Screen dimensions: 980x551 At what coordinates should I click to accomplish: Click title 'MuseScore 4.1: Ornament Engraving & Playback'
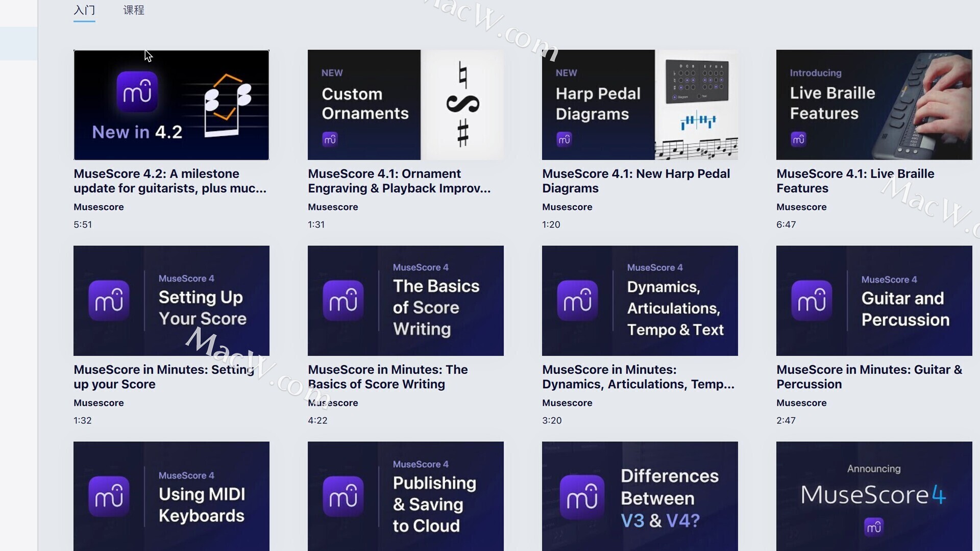click(399, 181)
